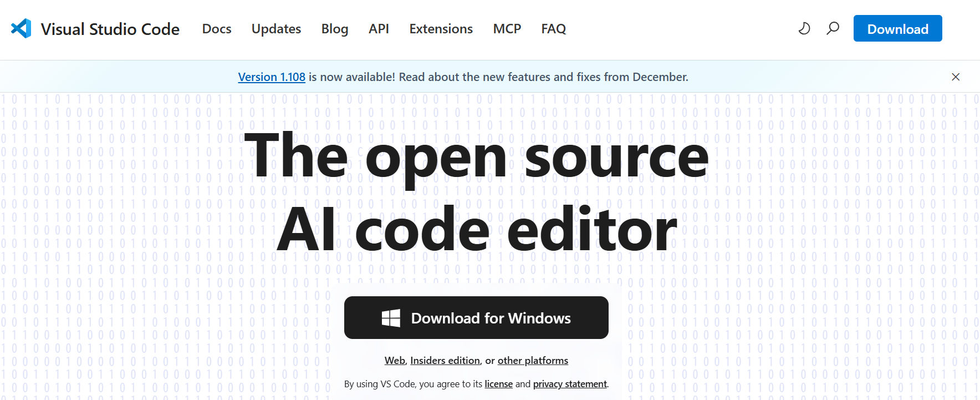Open search with the magnifier icon
Screen dimensions: 980x400
pyautogui.click(x=833, y=28)
